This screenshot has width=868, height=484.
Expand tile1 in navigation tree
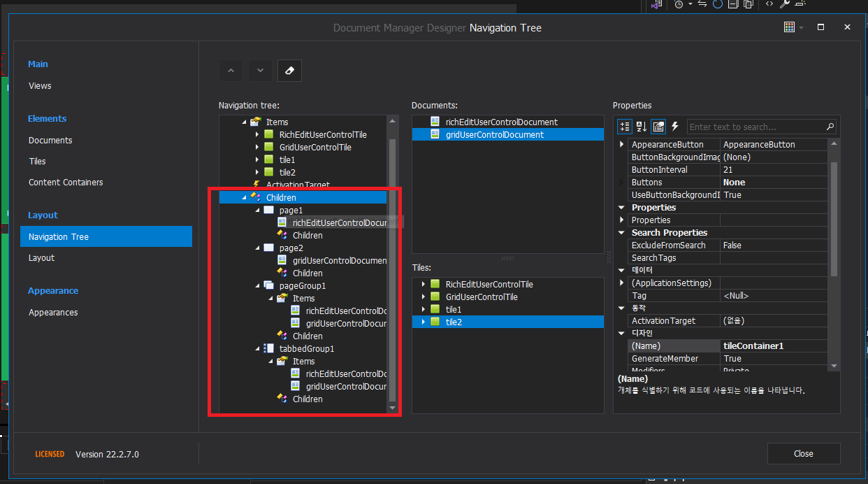258,159
